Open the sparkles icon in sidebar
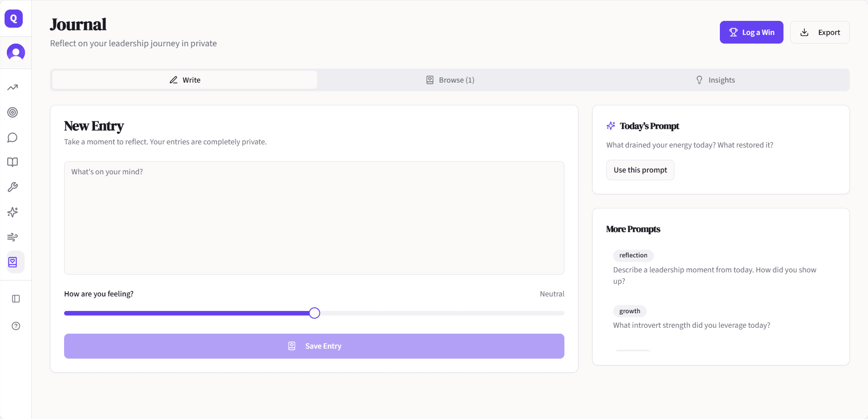This screenshot has width=868, height=419. click(x=13, y=212)
